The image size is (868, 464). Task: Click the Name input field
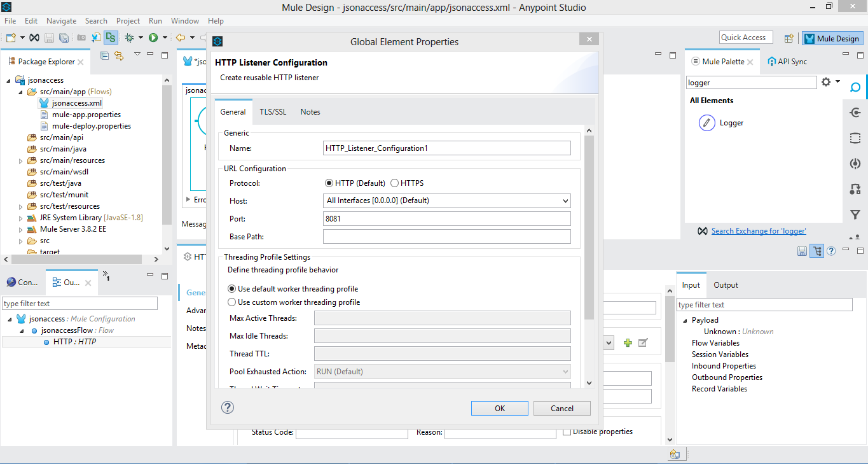pos(447,148)
